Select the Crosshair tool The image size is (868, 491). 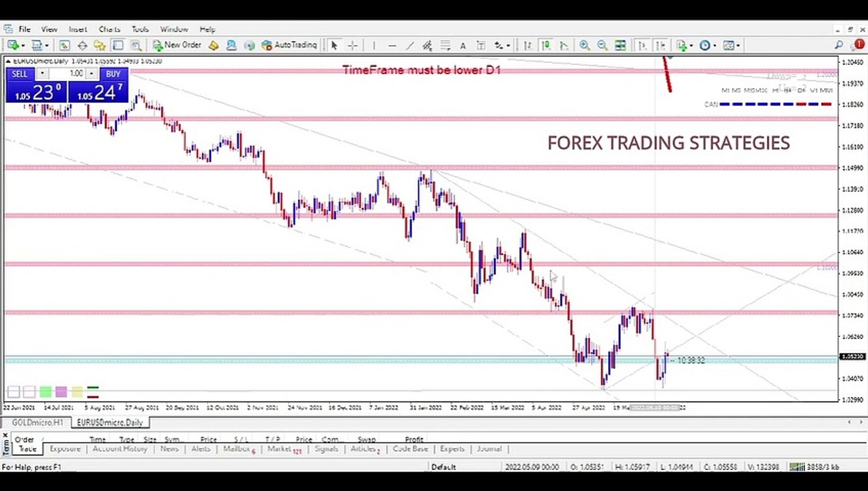353,45
